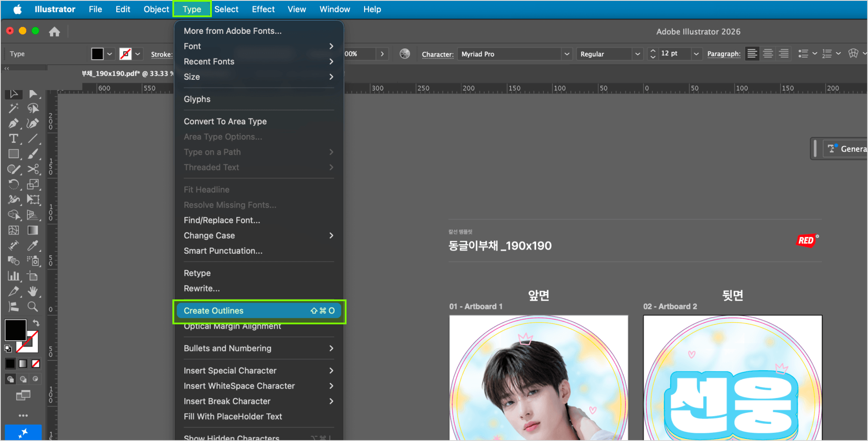
Task: Select the Free Transform tool
Action: click(x=33, y=199)
